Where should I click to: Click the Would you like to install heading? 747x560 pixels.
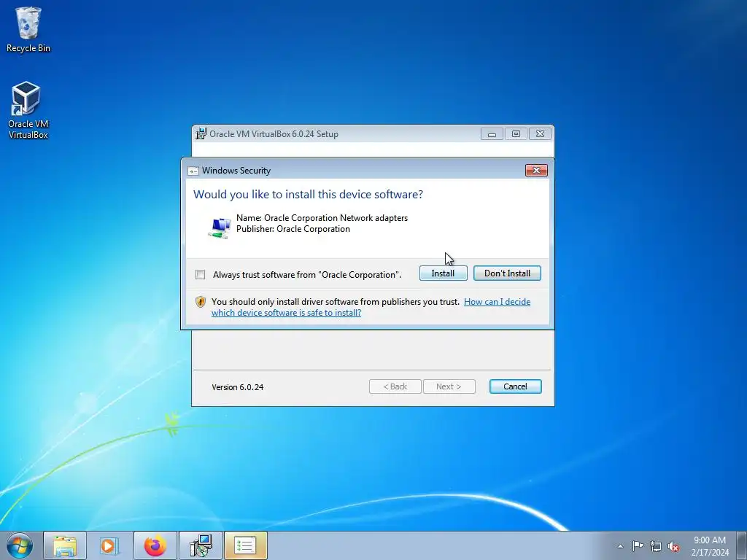tap(308, 194)
